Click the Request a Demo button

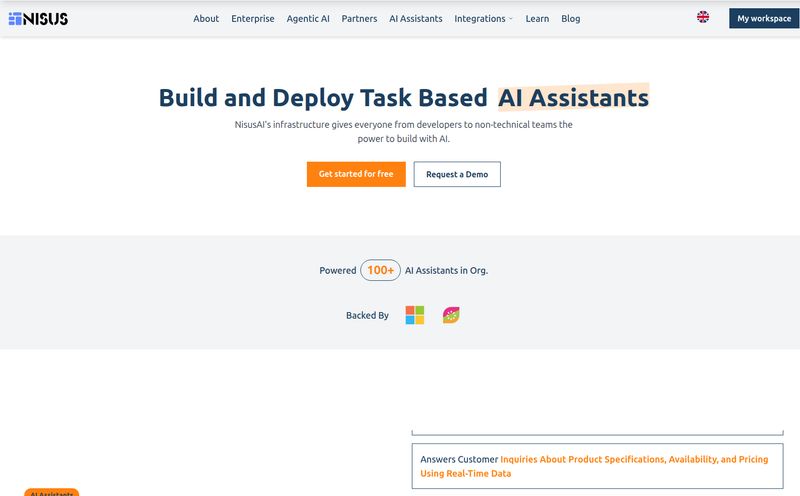[457, 174]
